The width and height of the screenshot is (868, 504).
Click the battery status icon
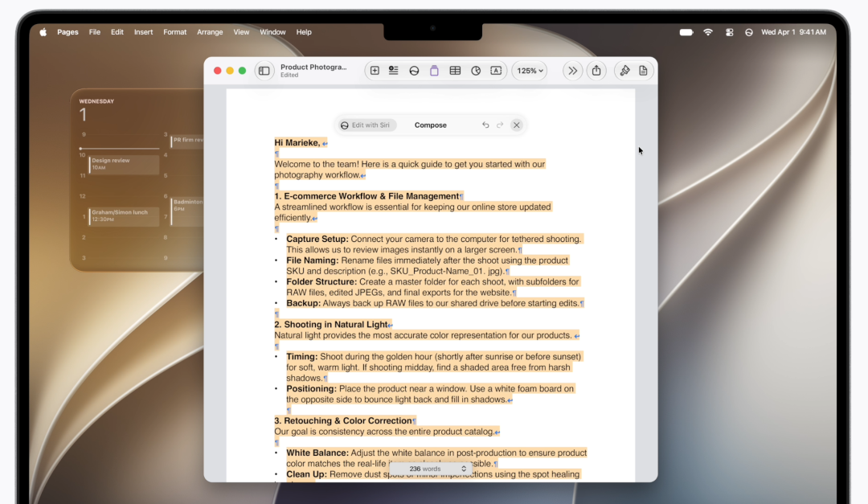point(686,32)
